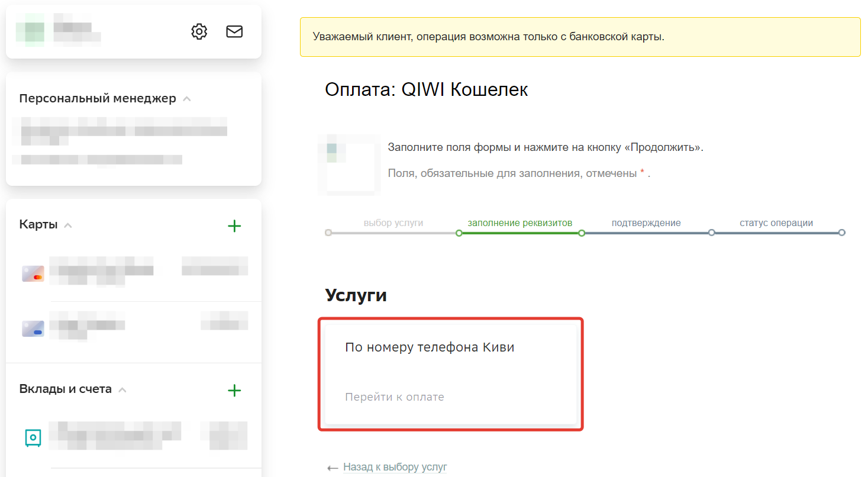Collapse the Персональный менеджер section

click(x=187, y=99)
